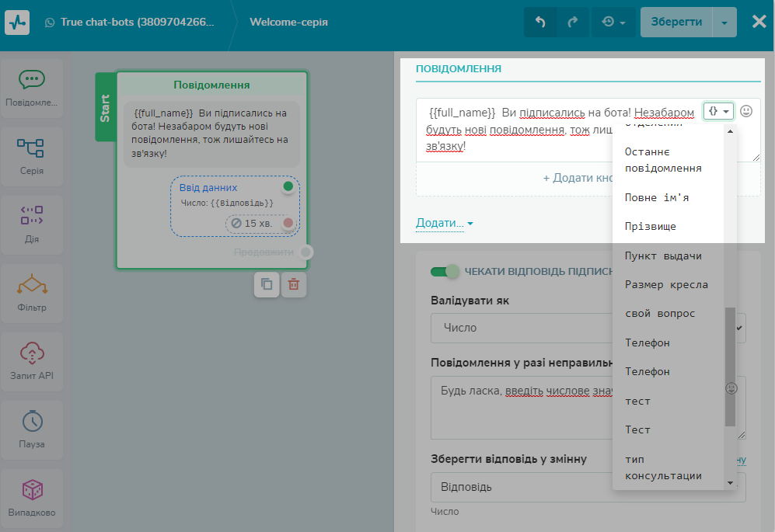
Task: Select the Запит API element in sidebar
Action: (x=32, y=362)
